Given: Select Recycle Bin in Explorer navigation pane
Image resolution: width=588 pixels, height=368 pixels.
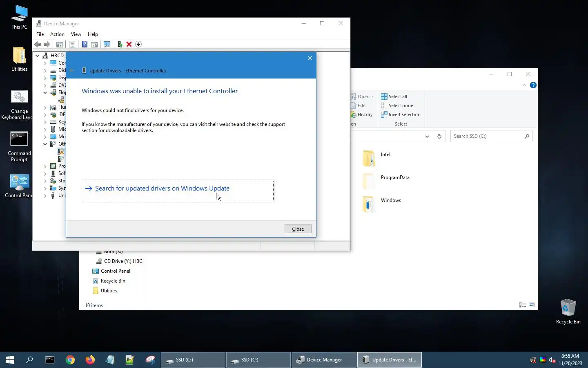Looking at the screenshot, I should click(x=109, y=281).
